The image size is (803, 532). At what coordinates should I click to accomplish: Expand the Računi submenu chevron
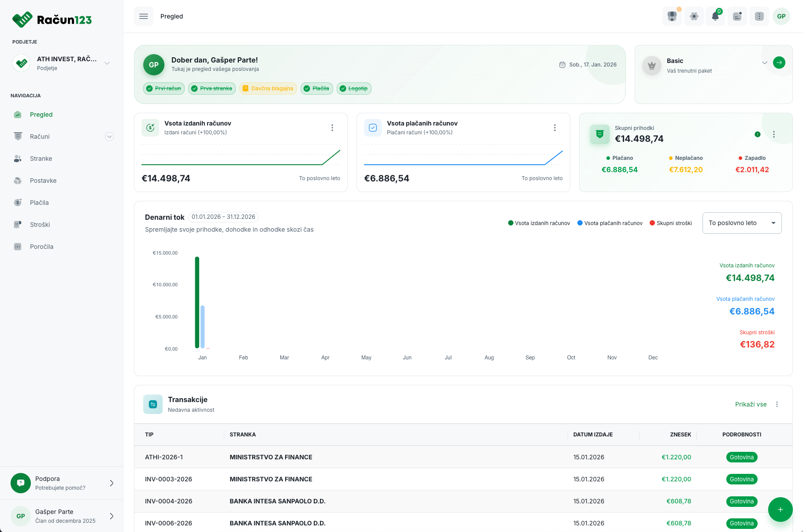tap(109, 137)
